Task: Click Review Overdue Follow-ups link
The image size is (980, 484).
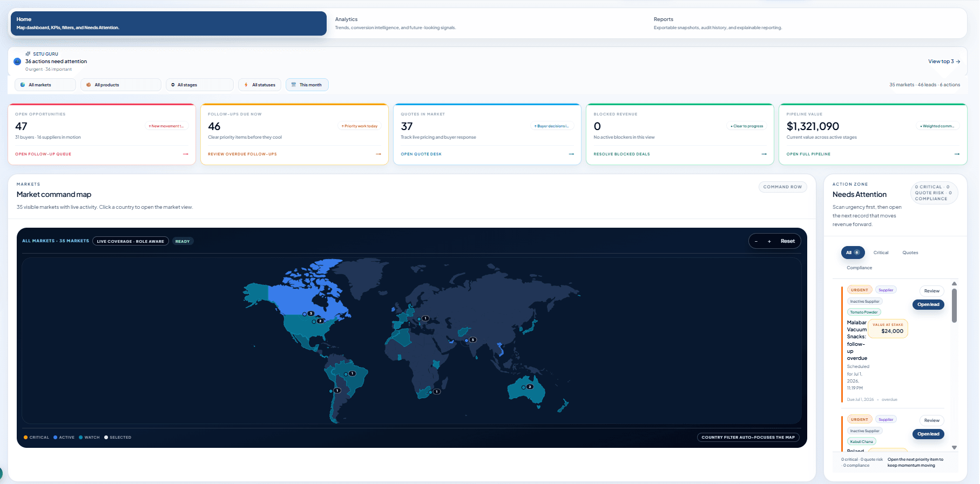Action: click(242, 154)
